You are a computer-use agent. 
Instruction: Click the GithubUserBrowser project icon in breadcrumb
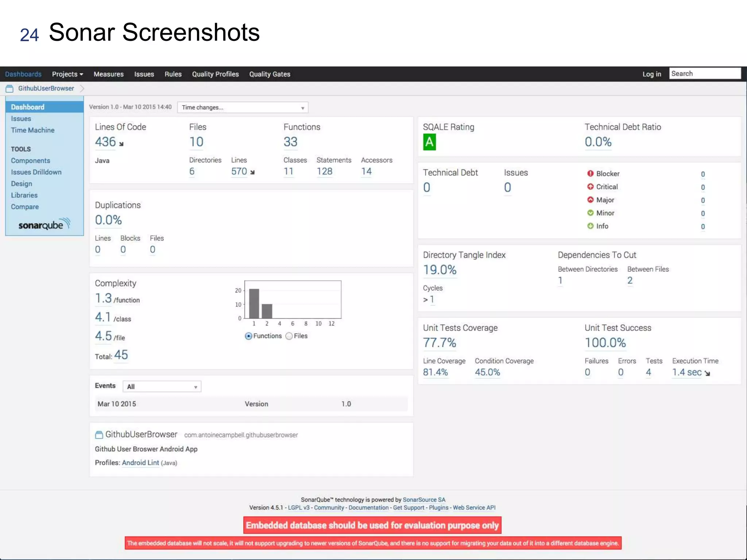point(9,89)
